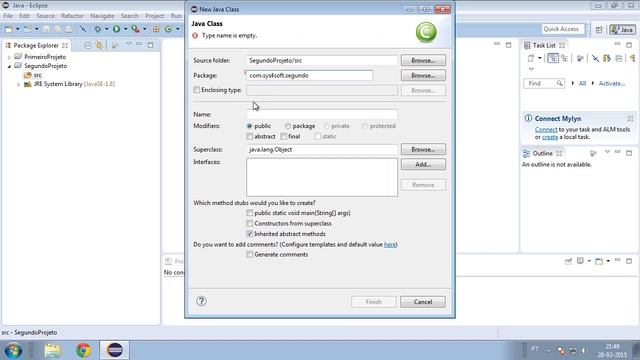Click the Superclass text field
Viewport: 640px width, 360px height.
click(x=322, y=150)
